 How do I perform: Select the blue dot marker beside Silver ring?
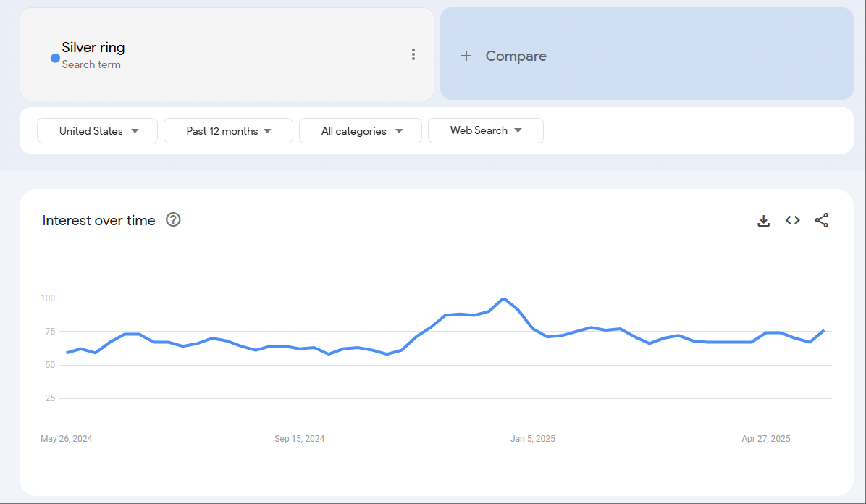coord(54,58)
